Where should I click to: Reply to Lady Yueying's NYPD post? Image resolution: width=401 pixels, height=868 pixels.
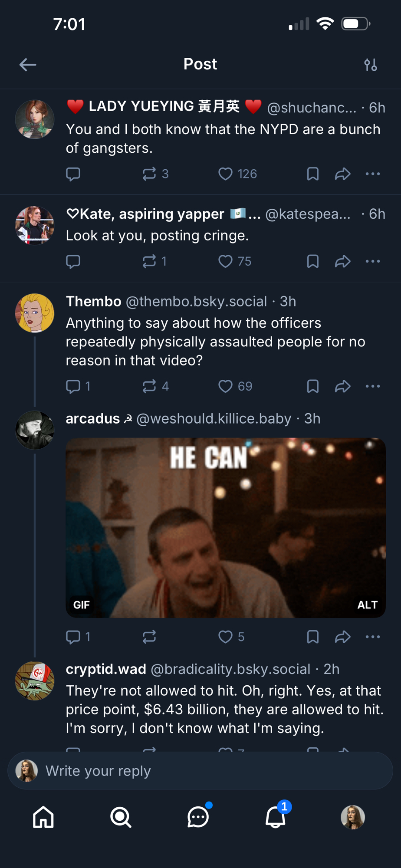click(x=73, y=174)
